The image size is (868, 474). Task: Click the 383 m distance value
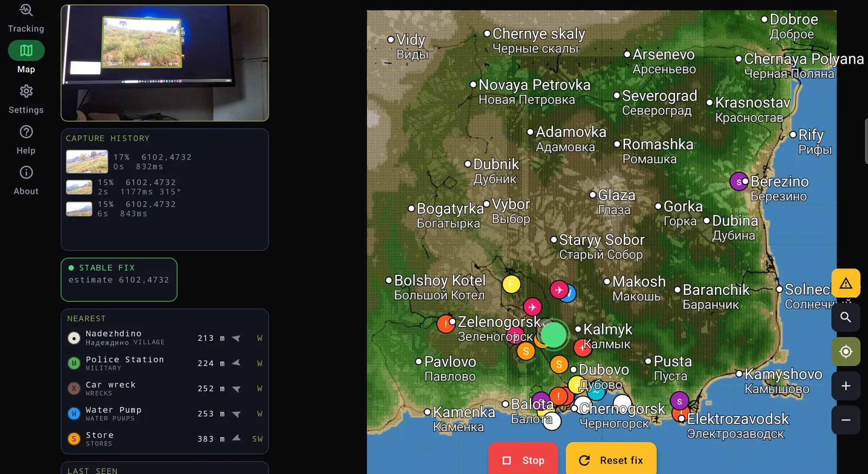coord(211,439)
